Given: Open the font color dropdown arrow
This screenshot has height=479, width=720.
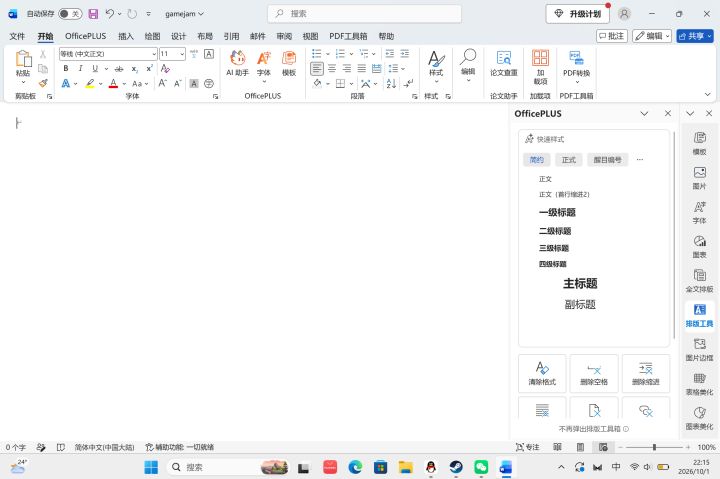Looking at the screenshot, I should (x=124, y=84).
